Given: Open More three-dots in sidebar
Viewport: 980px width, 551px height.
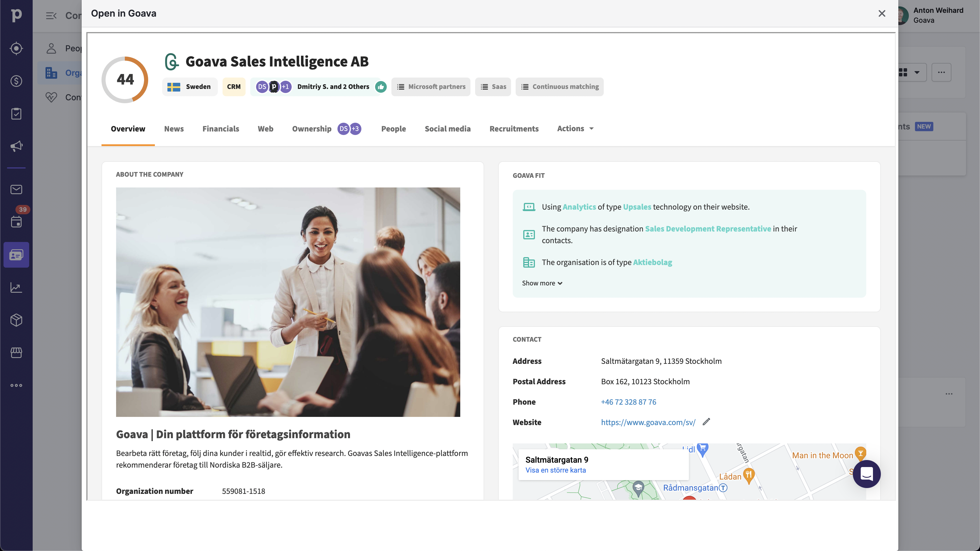Looking at the screenshot, I should [16, 385].
